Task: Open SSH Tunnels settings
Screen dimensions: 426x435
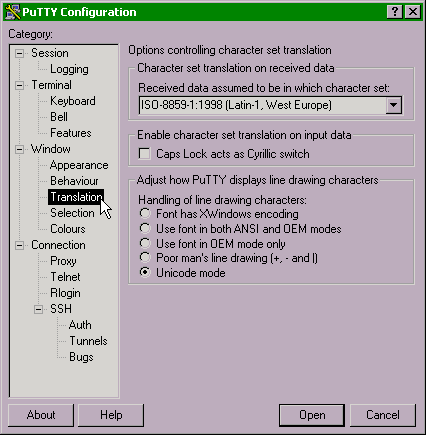Action: click(88, 341)
